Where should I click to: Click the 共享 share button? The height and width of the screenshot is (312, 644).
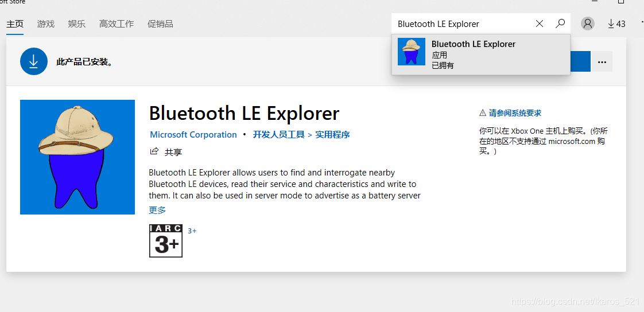[x=166, y=152]
